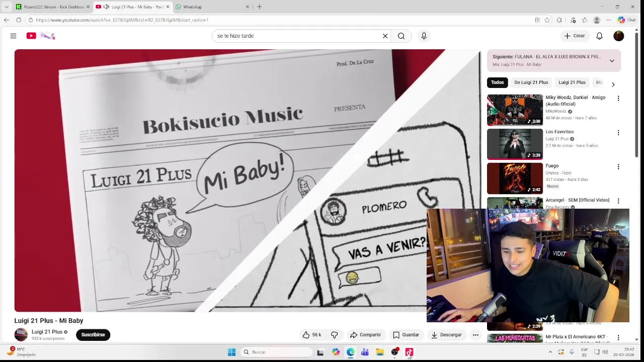The height and width of the screenshot is (362, 644).
Task: Open options for Fuego video
Action: point(618,166)
